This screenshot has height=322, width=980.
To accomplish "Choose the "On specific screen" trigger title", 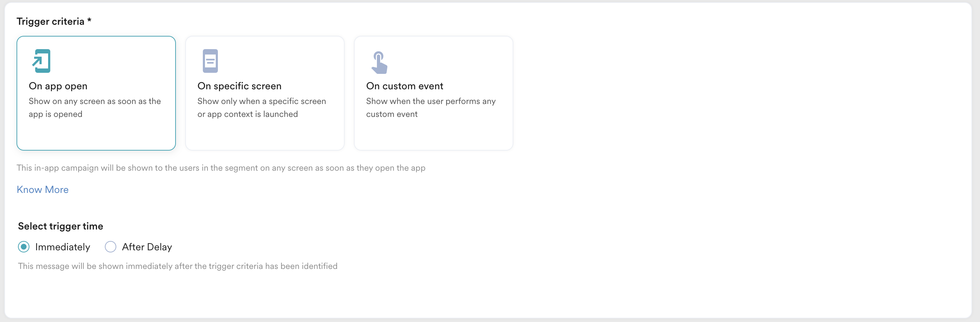I will (x=239, y=86).
